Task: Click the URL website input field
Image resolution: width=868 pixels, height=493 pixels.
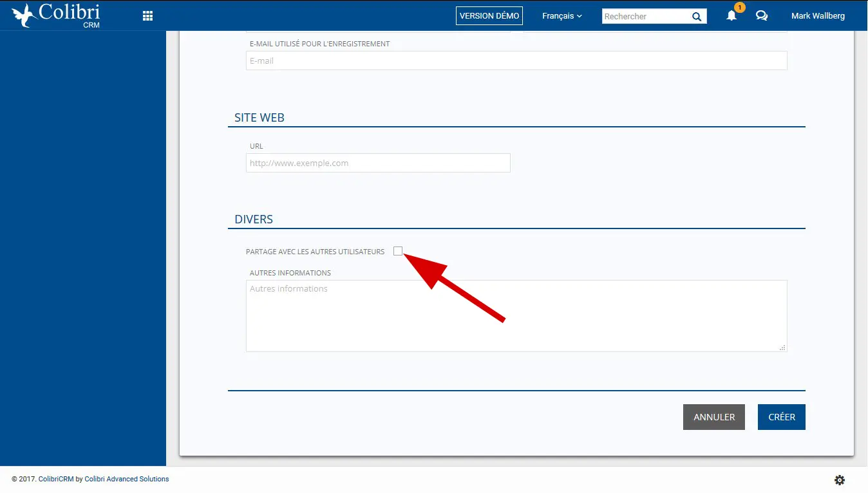Action: pyautogui.click(x=378, y=163)
